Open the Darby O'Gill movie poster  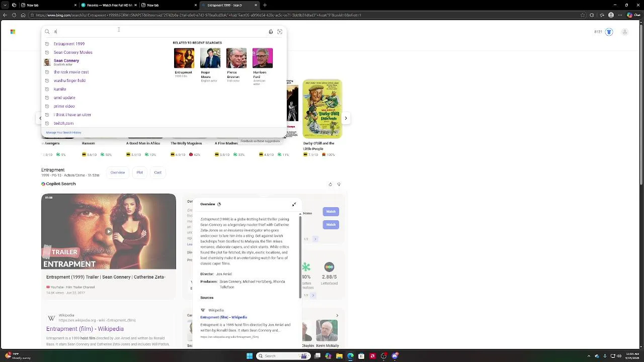[x=322, y=109]
